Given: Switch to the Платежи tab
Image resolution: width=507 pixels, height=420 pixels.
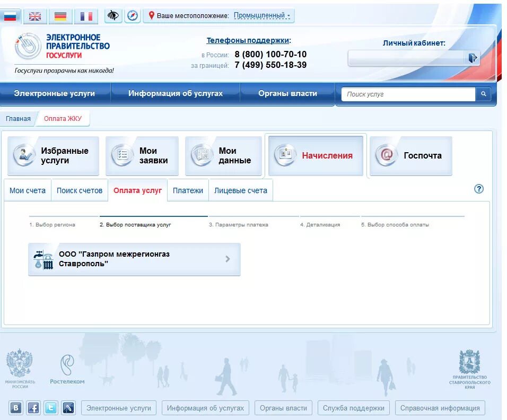Looking at the screenshot, I should tap(188, 190).
